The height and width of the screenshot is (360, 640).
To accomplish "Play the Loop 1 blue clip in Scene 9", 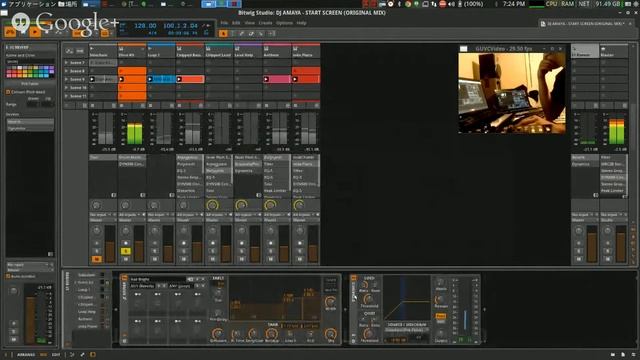I will click(x=150, y=79).
